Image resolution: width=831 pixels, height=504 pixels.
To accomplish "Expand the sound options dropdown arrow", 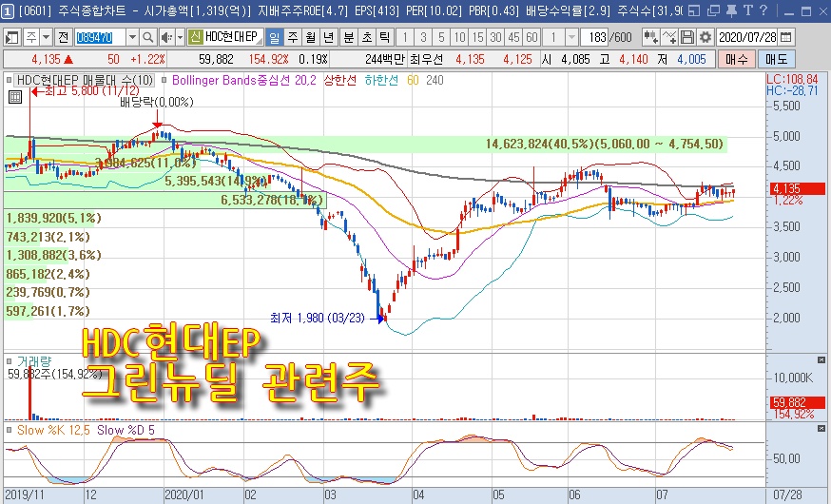I will point(180,37).
